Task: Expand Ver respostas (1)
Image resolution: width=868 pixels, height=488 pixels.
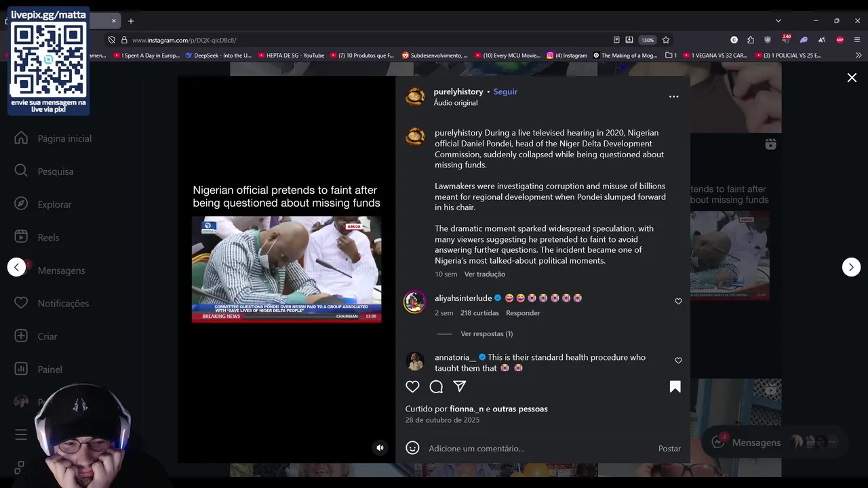Action: pos(487,333)
